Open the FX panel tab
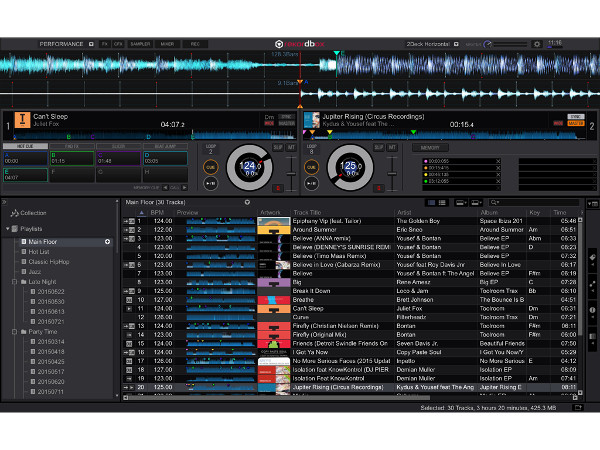Screen dimensions: 600x450 point(104,44)
